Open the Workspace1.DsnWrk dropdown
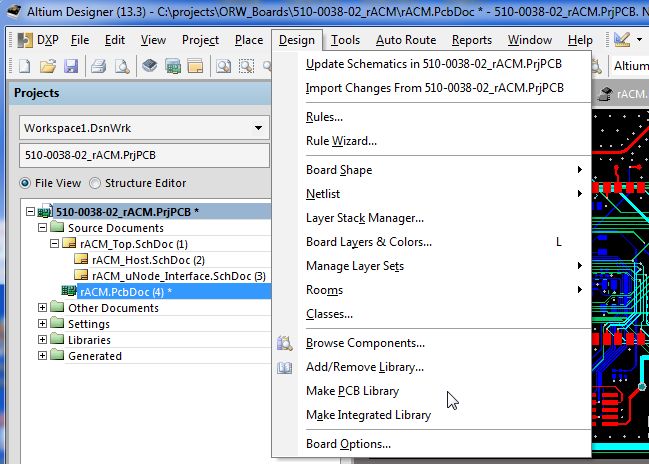The image size is (649, 464). (258, 128)
